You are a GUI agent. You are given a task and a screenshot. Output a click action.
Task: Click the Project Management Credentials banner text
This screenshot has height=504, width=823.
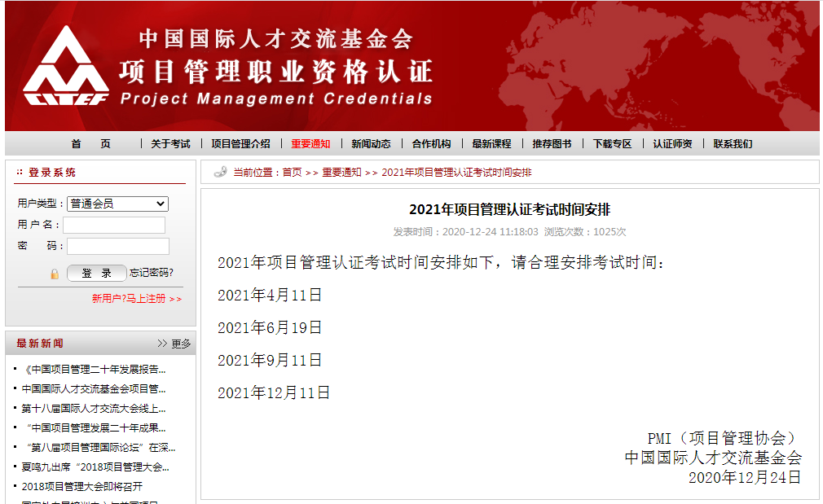pos(276,99)
